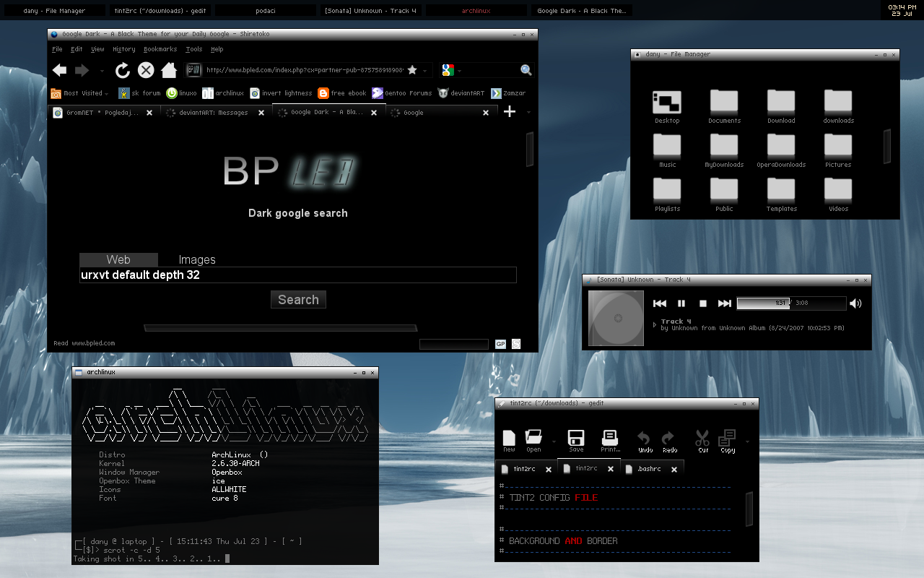Image resolution: width=924 pixels, height=578 pixels.
Task: Redo change in gedit toolbar
Action: [x=669, y=441]
